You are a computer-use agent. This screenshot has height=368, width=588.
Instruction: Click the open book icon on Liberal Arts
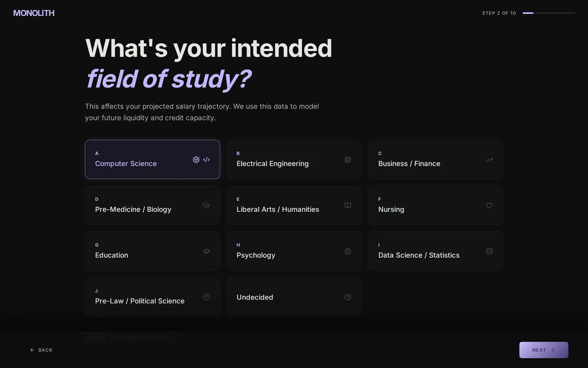(x=347, y=205)
